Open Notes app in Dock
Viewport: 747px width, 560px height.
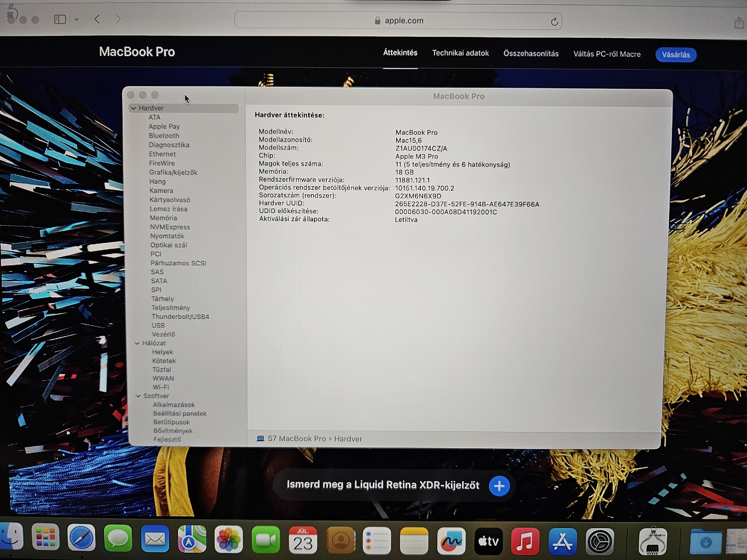(x=414, y=541)
